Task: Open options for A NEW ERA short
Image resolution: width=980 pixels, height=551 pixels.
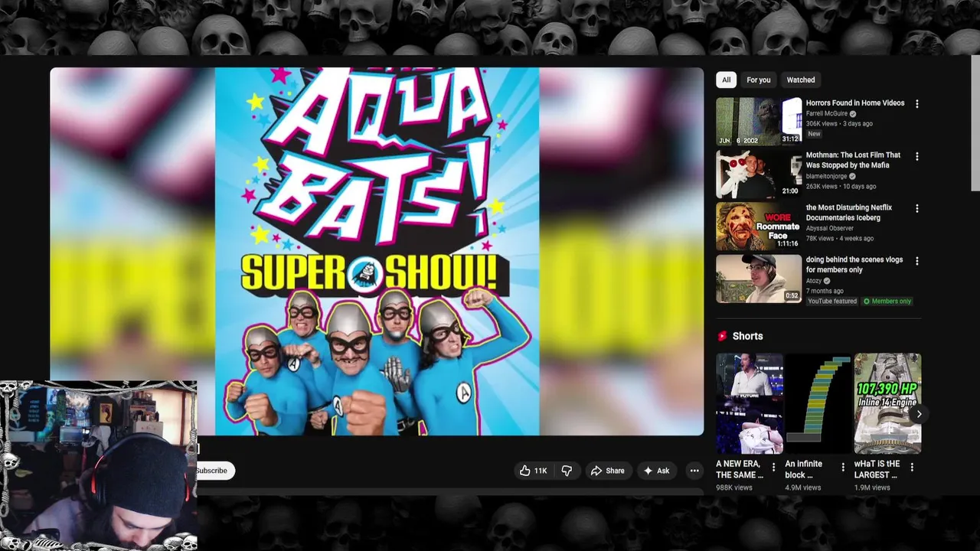Action: pyautogui.click(x=773, y=467)
